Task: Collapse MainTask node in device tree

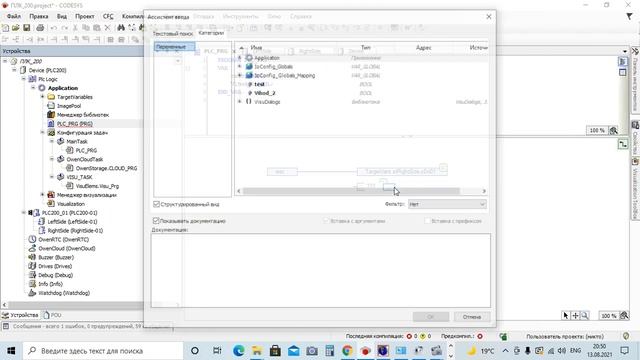Action: [x=52, y=141]
